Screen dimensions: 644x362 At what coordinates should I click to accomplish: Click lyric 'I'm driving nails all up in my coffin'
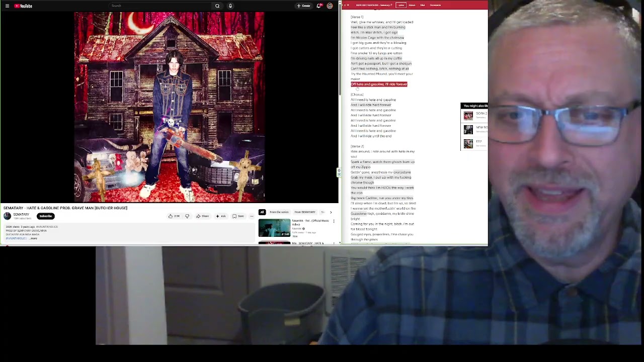point(376,58)
